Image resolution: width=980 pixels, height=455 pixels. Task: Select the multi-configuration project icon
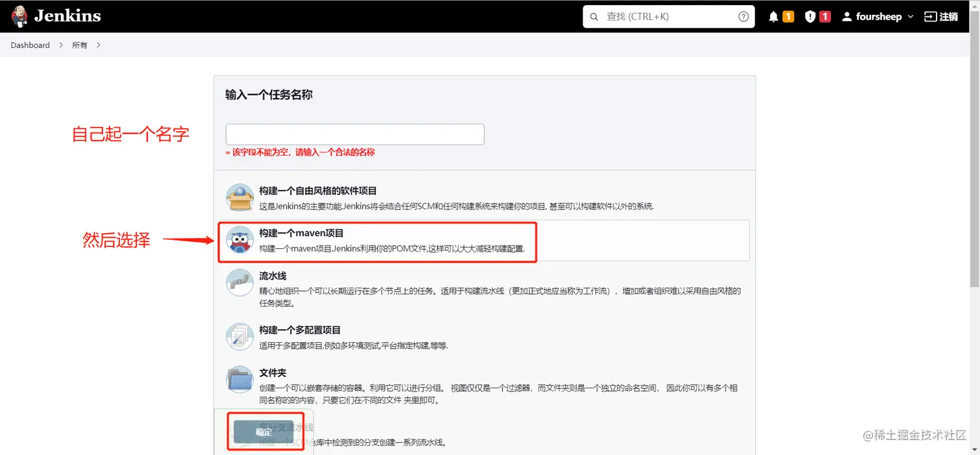coord(239,336)
